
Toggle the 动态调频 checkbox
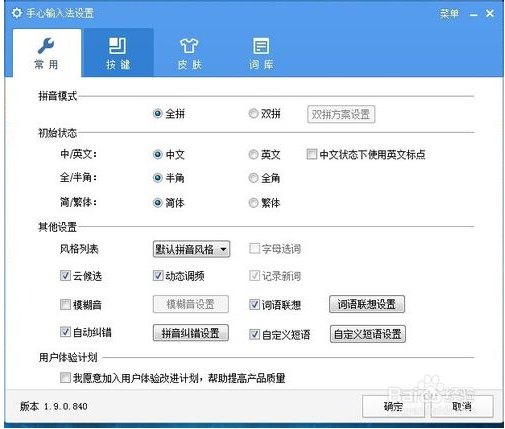click(x=158, y=275)
